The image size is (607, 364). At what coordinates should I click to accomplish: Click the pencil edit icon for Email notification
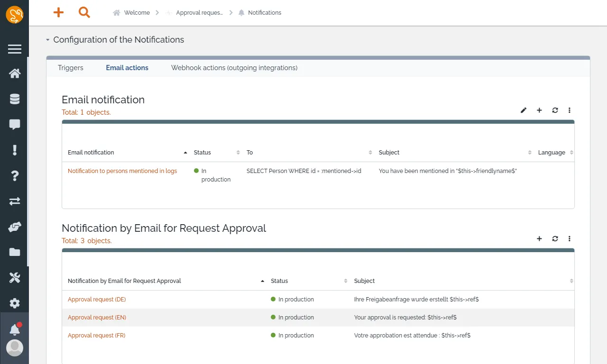pos(524,110)
